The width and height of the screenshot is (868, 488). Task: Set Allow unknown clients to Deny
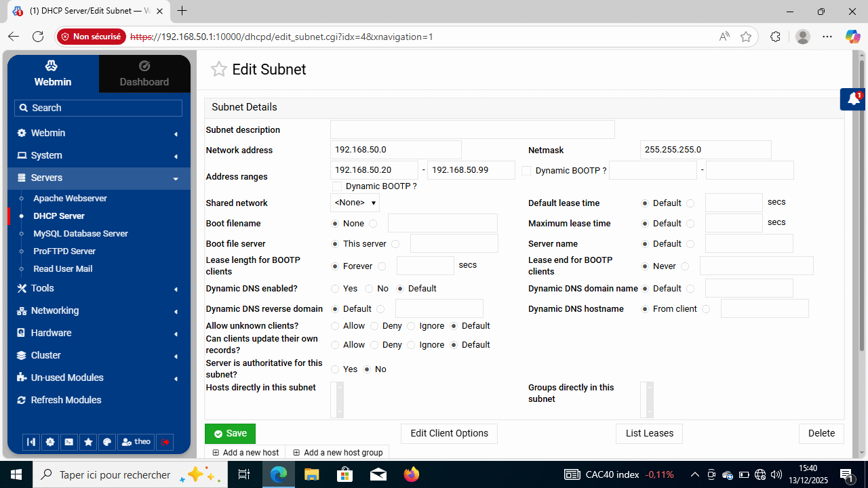pyautogui.click(x=374, y=326)
